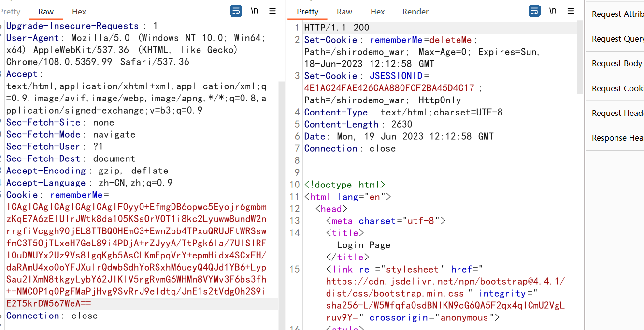Open the response Raw tab
The height and width of the screenshot is (330, 644).
pos(344,12)
